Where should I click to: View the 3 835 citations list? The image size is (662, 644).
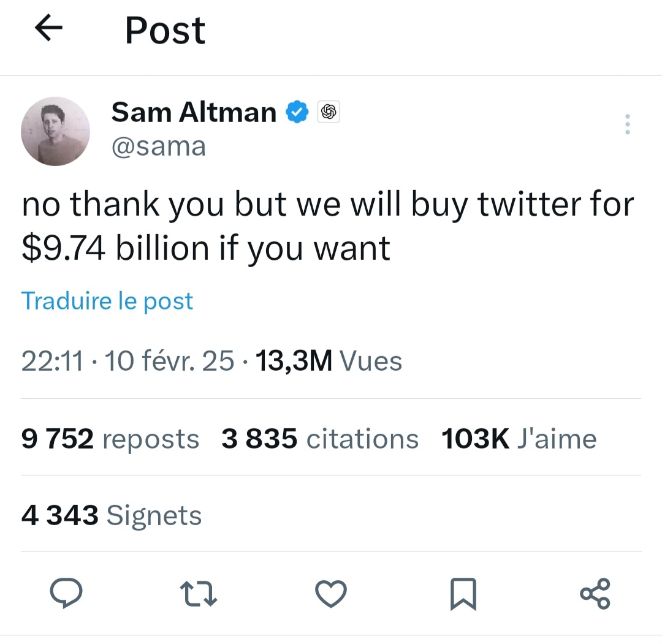(x=320, y=439)
